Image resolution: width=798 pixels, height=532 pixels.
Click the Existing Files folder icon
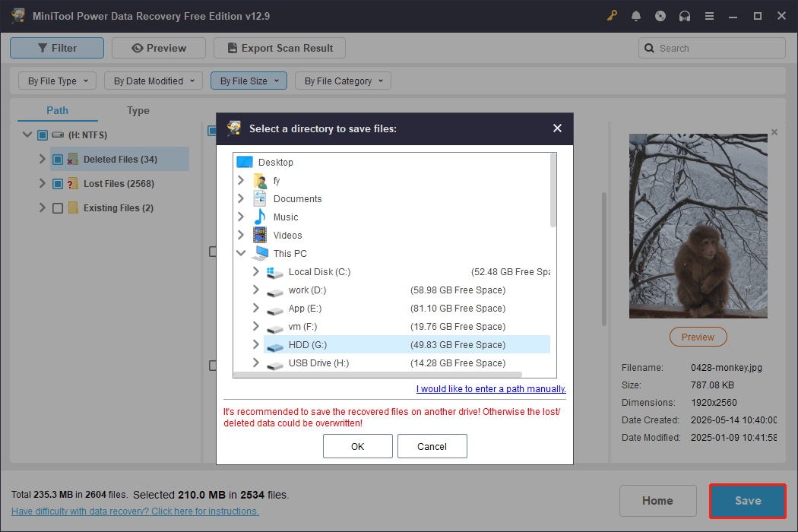(73, 207)
